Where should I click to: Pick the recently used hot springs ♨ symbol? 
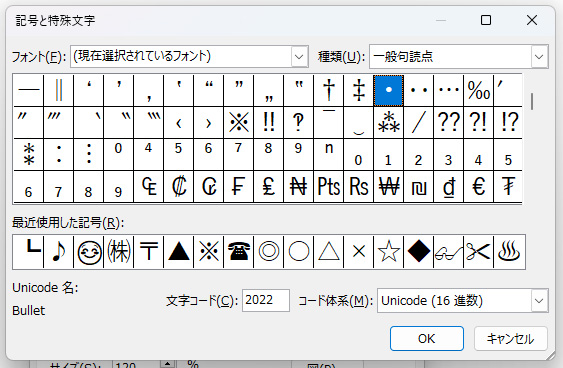click(x=509, y=252)
